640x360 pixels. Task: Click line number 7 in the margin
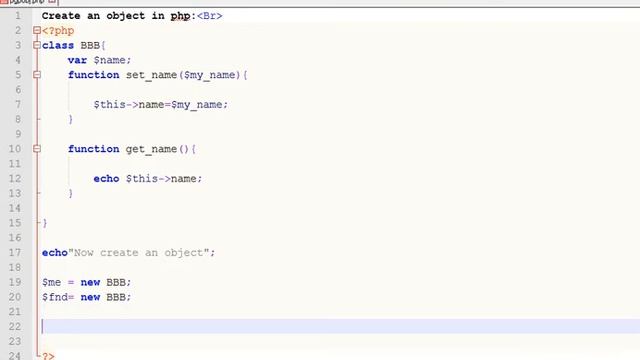pos(18,104)
